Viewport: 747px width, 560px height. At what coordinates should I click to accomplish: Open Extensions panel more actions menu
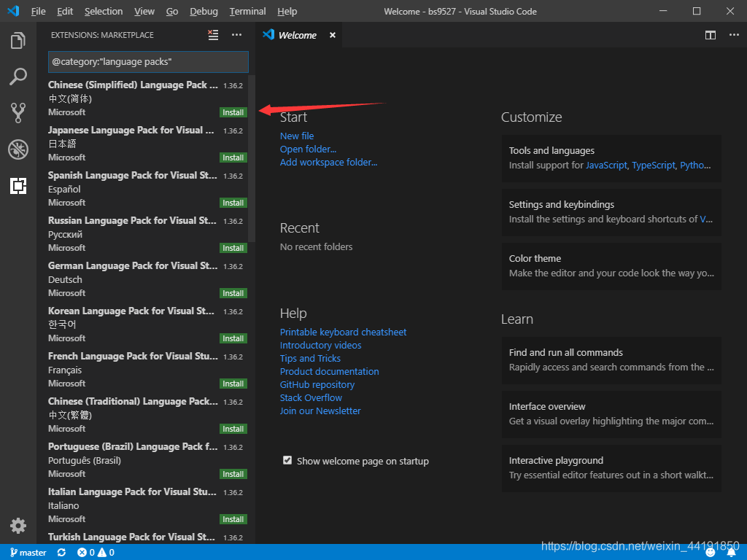(237, 35)
